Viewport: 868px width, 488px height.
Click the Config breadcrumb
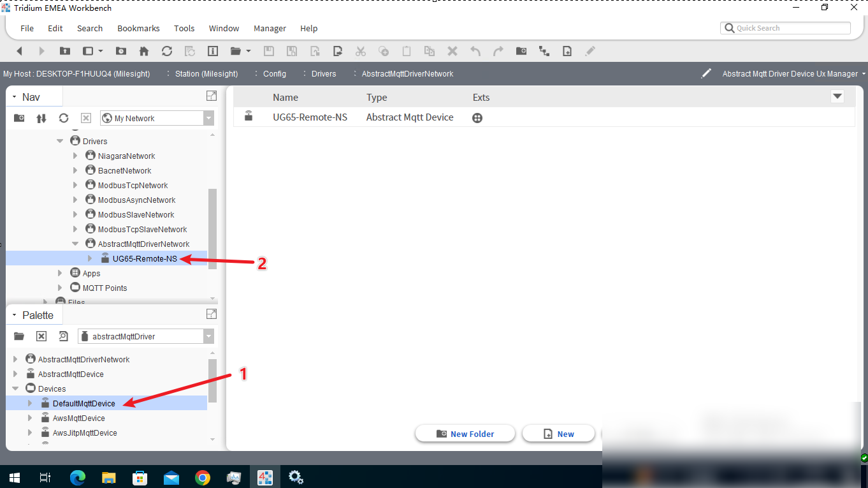pos(275,74)
